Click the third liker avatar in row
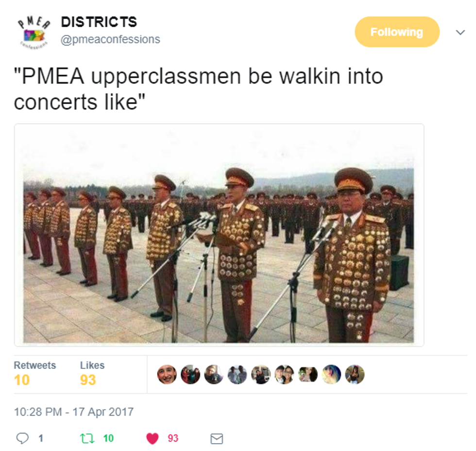476x451 pixels. tap(214, 374)
